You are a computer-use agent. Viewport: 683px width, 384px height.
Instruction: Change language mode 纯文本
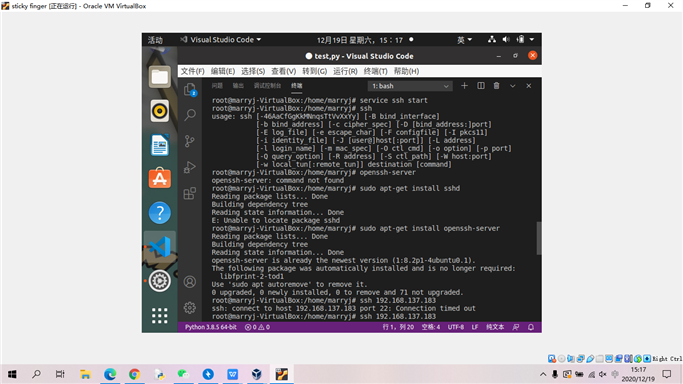(x=495, y=327)
